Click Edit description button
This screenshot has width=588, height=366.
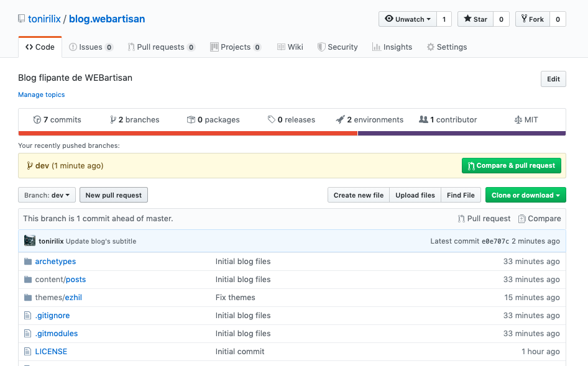pyautogui.click(x=553, y=79)
